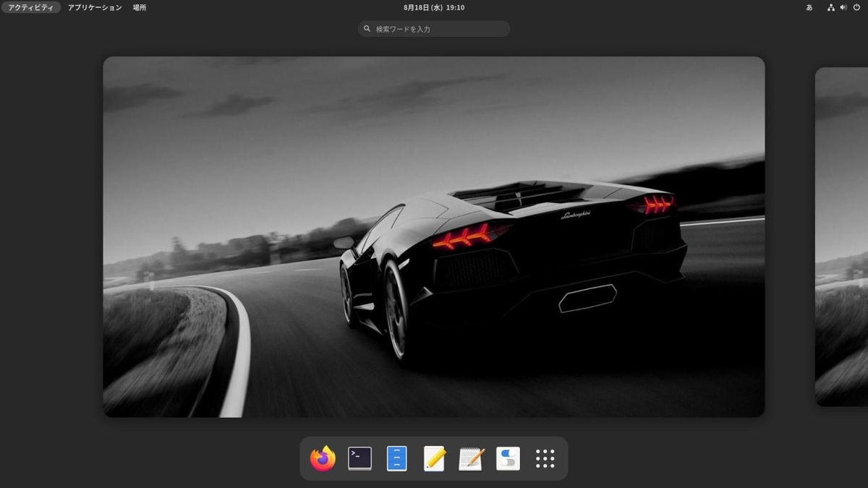Click the アクティビティ button

[31, 7]
